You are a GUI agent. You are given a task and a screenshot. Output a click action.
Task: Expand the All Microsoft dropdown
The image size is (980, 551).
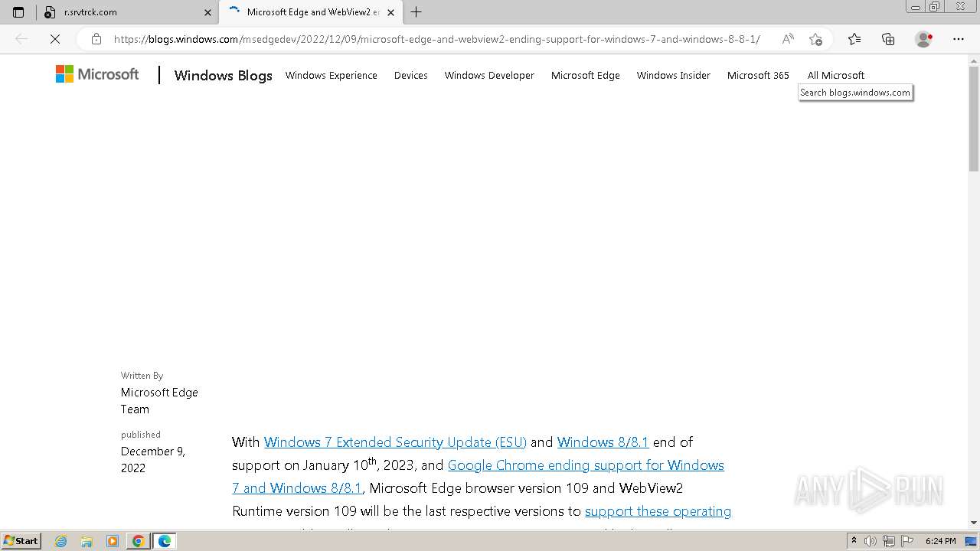coord(836,75)
